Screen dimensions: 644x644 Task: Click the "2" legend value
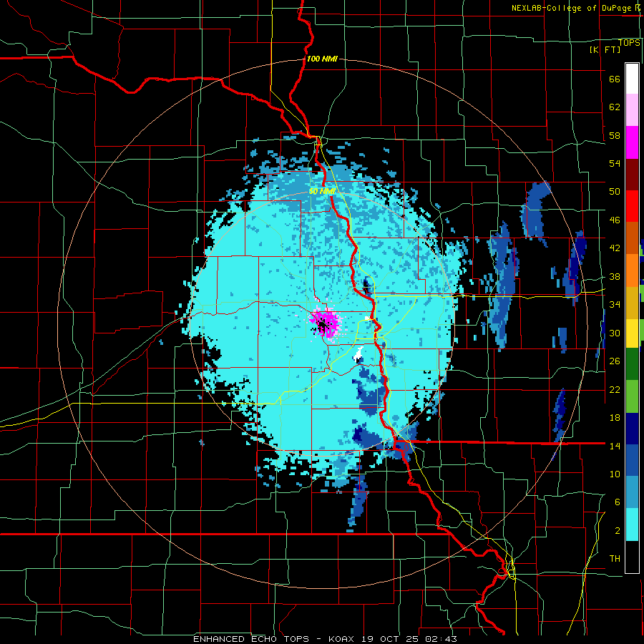(x=618, y=531)
